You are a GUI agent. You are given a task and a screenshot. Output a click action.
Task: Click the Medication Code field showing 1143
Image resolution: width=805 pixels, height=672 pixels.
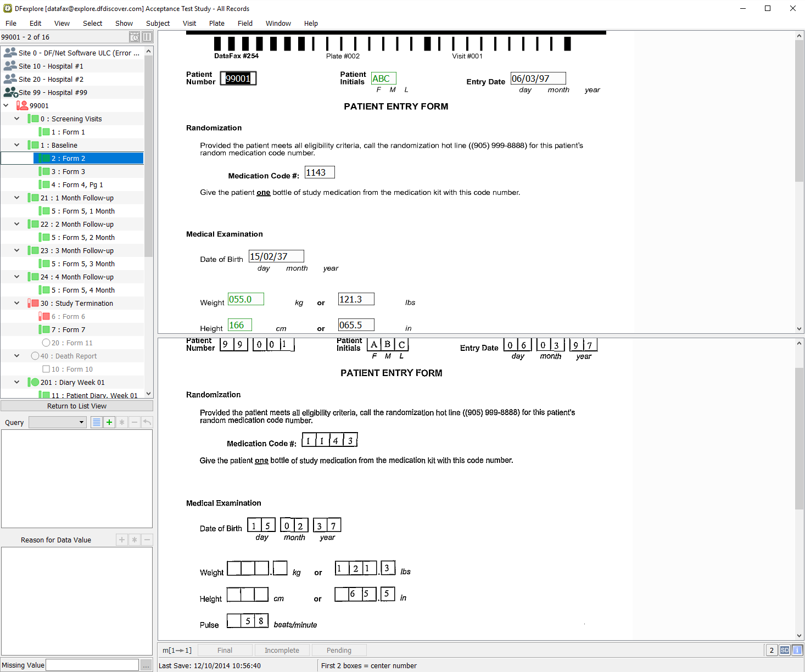point(320,172)
